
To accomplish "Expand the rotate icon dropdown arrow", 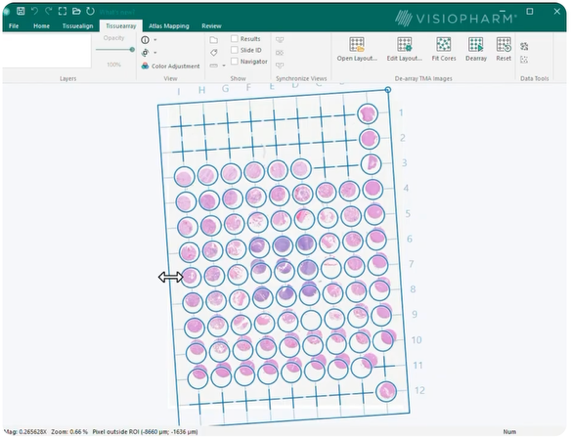I will point(155,52).
